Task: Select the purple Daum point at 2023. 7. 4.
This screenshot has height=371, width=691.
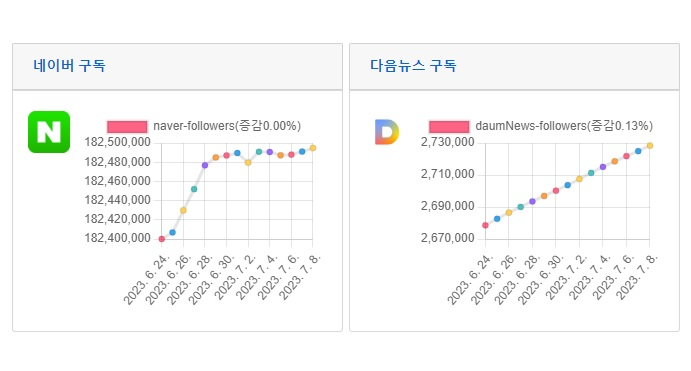Action: 603,167
